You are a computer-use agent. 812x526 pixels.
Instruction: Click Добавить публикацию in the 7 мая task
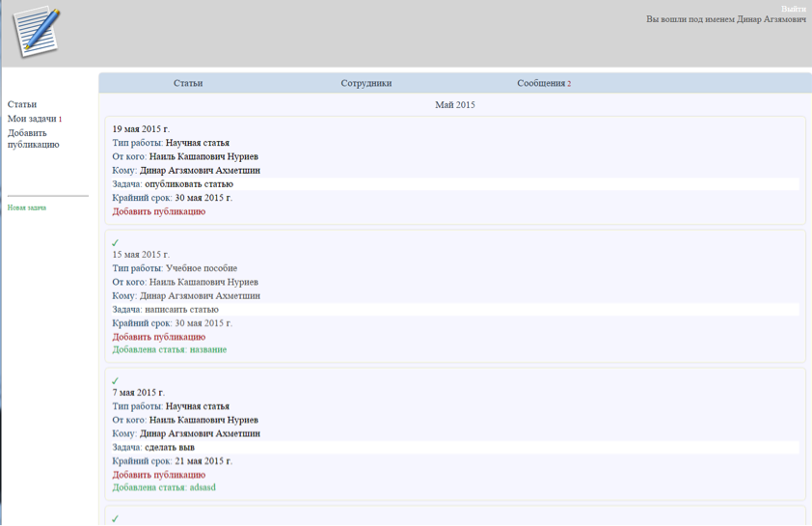tap(159, 475)
